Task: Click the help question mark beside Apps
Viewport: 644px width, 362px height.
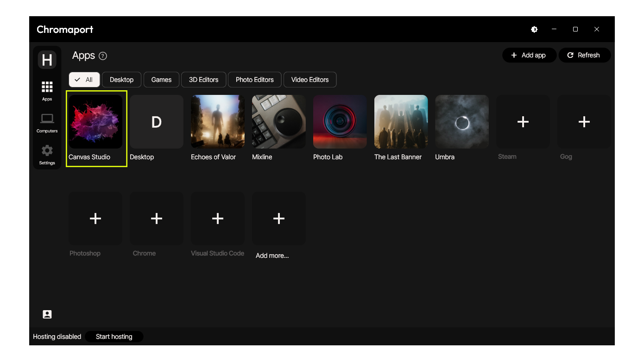Action: click(103, 56)
